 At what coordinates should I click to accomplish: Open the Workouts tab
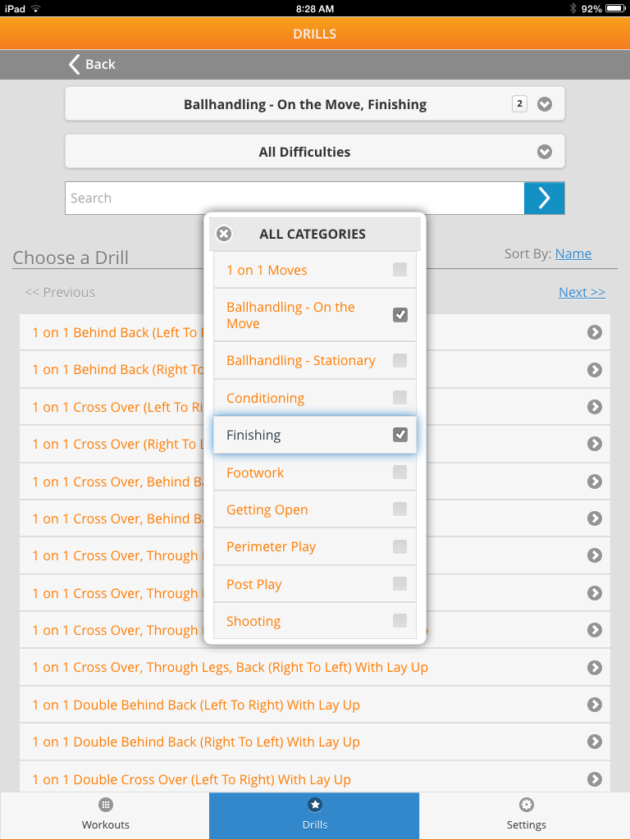click(x=105, y=815)
